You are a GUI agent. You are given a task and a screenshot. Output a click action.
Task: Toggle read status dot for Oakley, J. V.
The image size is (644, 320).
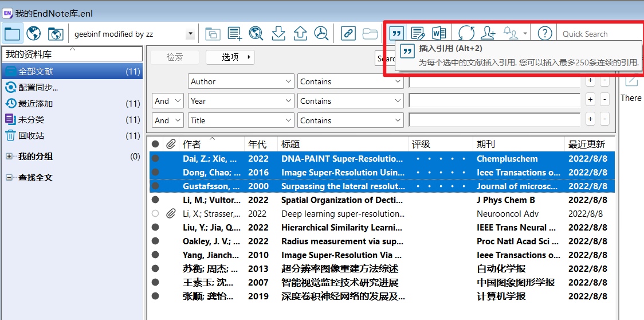(x=155, y=241)
